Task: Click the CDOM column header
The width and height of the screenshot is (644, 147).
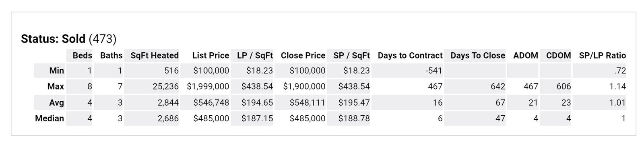Action: [x=558, y=55]
